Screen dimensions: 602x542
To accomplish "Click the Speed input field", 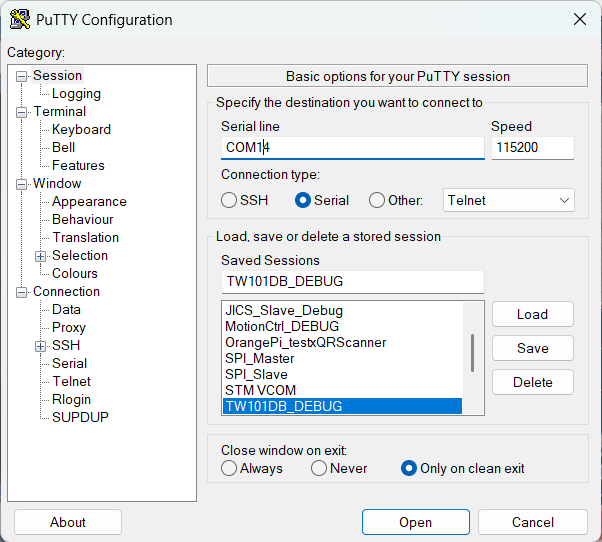I will (533, 147).
